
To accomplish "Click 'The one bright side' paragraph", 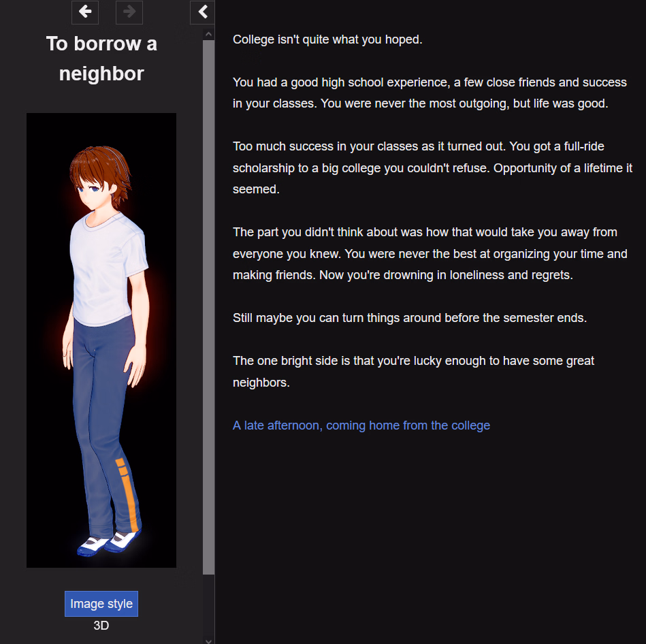I will (x=414, y=372).
